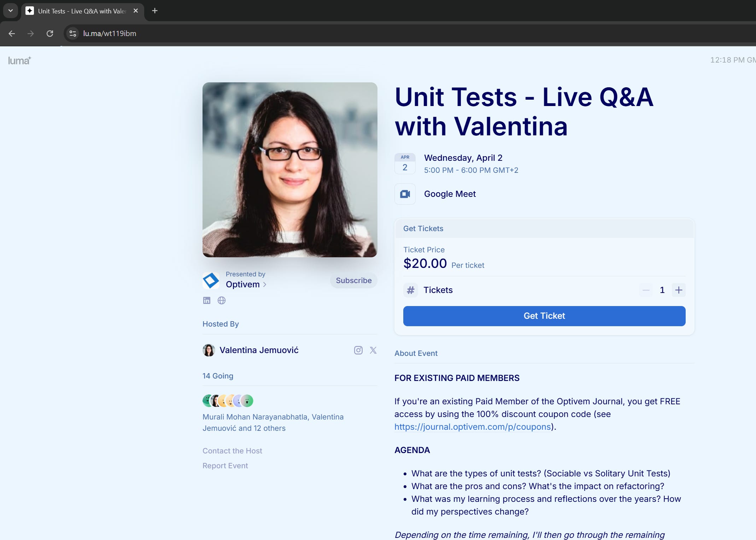Open Optivem's website globe icon

point(222,300)
